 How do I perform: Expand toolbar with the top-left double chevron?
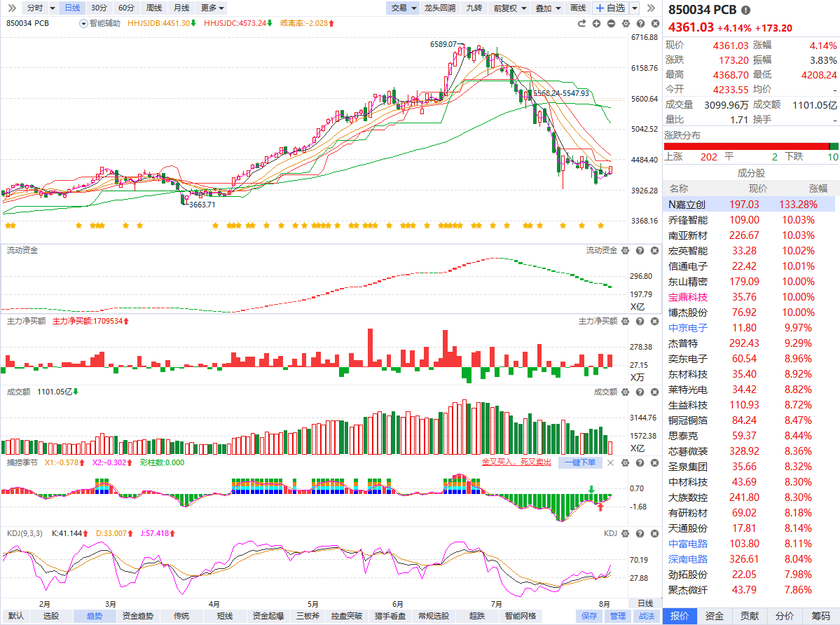point(12,8)
